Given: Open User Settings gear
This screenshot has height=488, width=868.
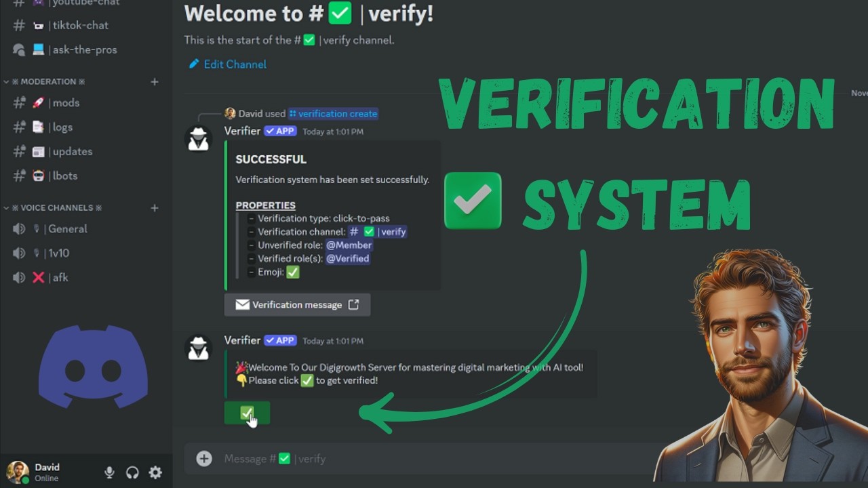Looking at the screenshot, I should point(155,472).
